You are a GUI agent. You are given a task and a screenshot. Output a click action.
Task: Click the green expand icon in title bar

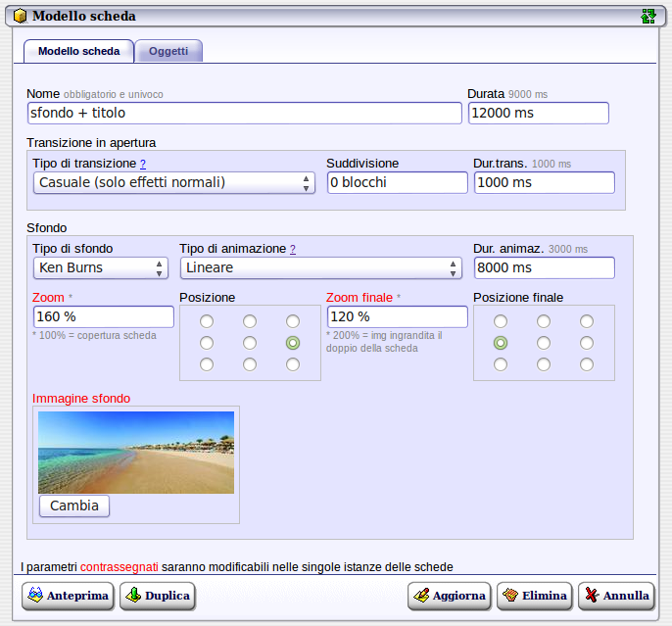pos(648,16)
